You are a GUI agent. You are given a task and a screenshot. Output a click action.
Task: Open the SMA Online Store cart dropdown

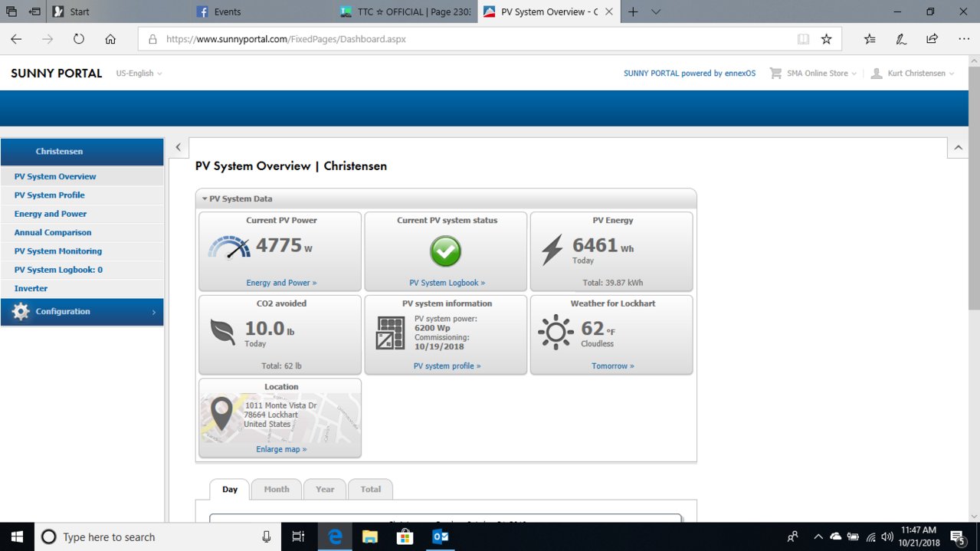(x=812, y=74)
